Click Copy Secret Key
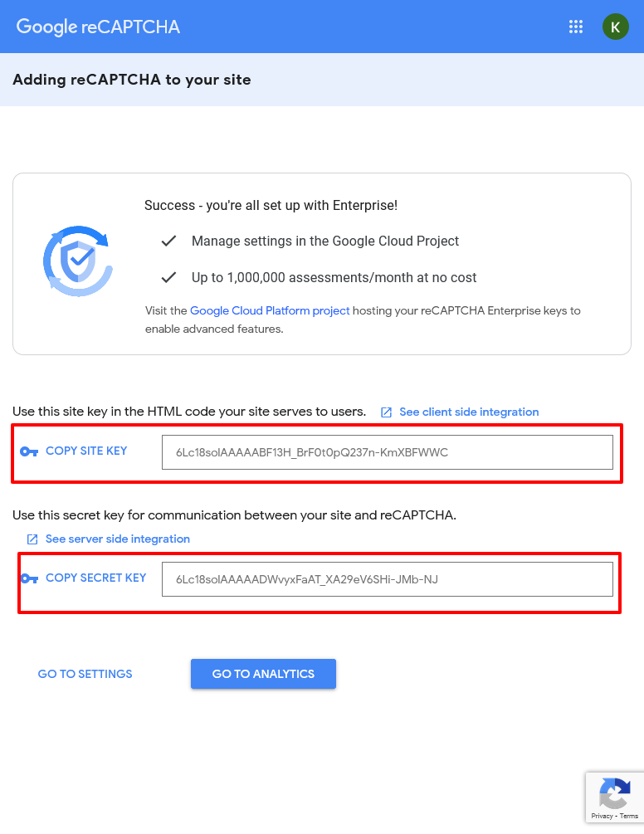 pos(95,578)
